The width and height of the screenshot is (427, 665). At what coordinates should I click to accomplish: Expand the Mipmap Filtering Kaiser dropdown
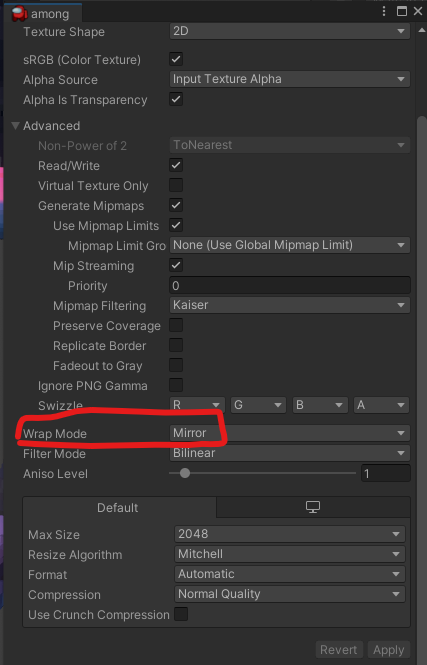coord(290,305)
